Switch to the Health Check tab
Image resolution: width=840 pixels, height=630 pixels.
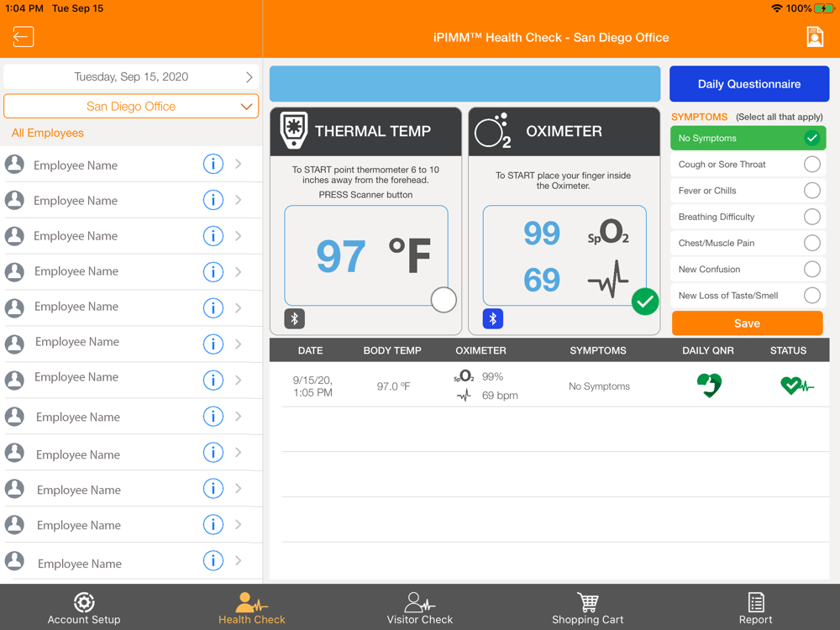[x=252, y=608]
